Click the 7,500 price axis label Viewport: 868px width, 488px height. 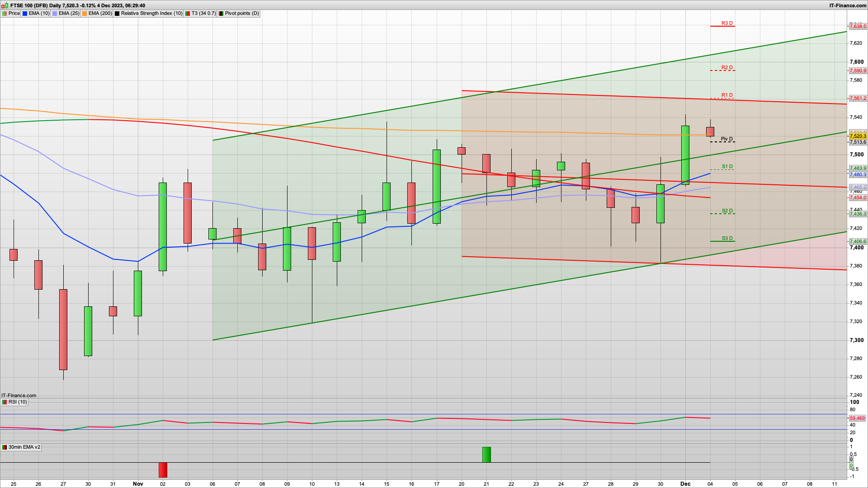[857, 155]
